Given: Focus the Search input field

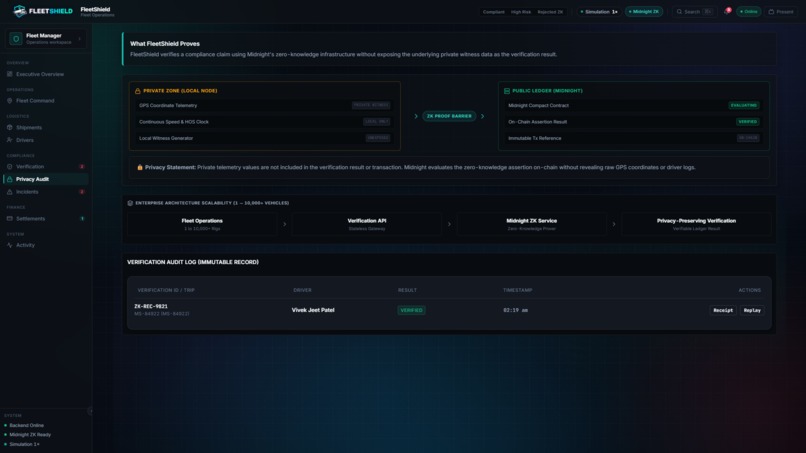Looking at the screenshot, I should coord(694,11).
